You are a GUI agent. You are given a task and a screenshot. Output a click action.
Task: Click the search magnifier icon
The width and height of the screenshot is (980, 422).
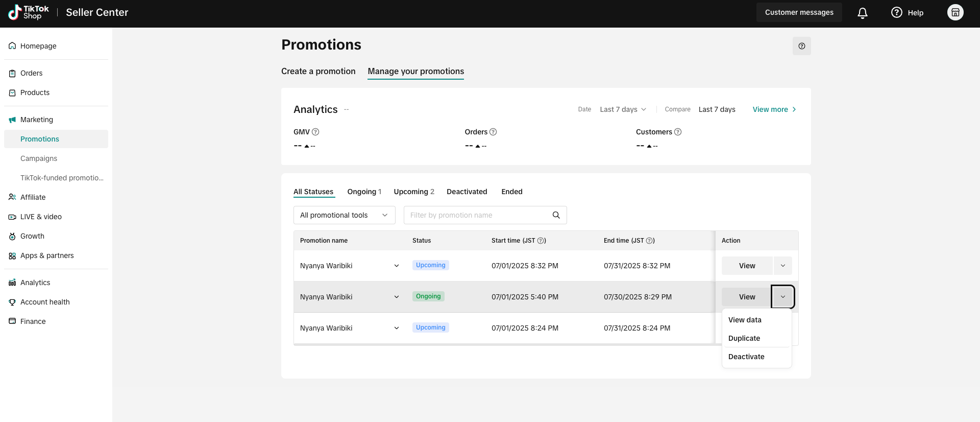coord(556,215)
